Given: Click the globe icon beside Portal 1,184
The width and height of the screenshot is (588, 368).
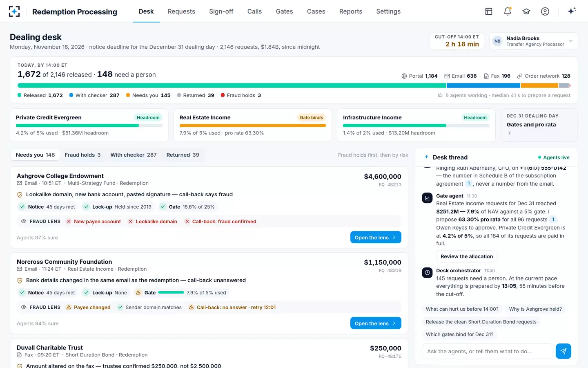Looking at the screenshot, I should pos(404,76).
